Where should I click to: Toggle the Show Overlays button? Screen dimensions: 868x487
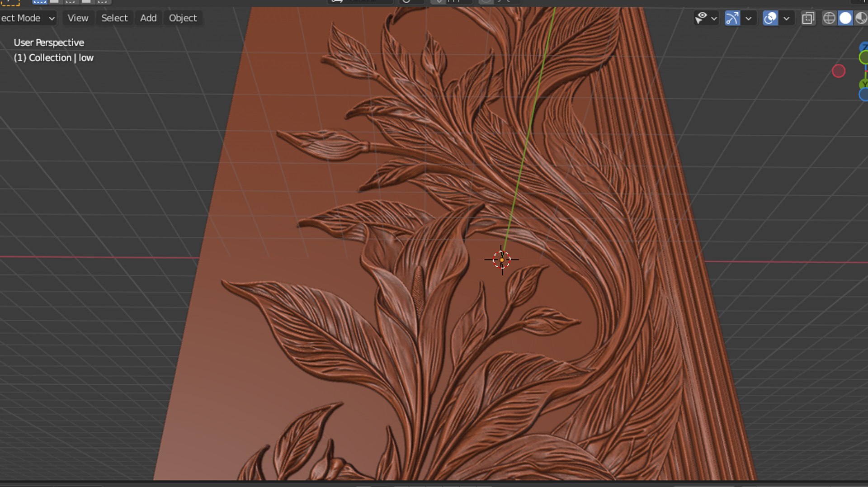tap(770, 18)
